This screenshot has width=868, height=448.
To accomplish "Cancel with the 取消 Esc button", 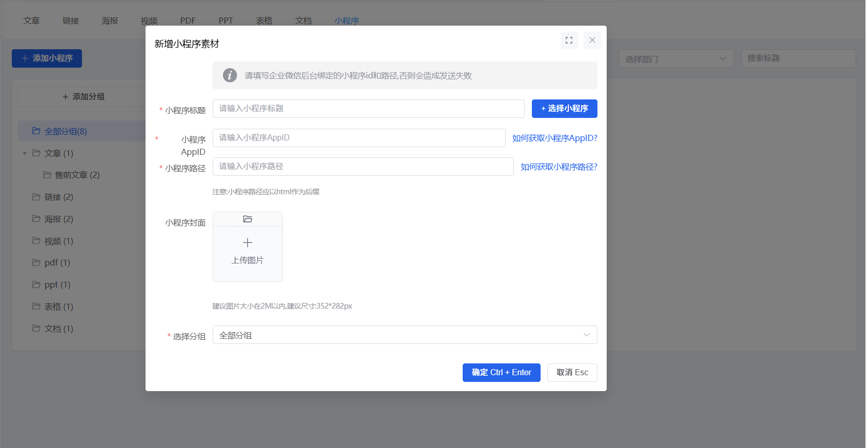I will [572, 373].
